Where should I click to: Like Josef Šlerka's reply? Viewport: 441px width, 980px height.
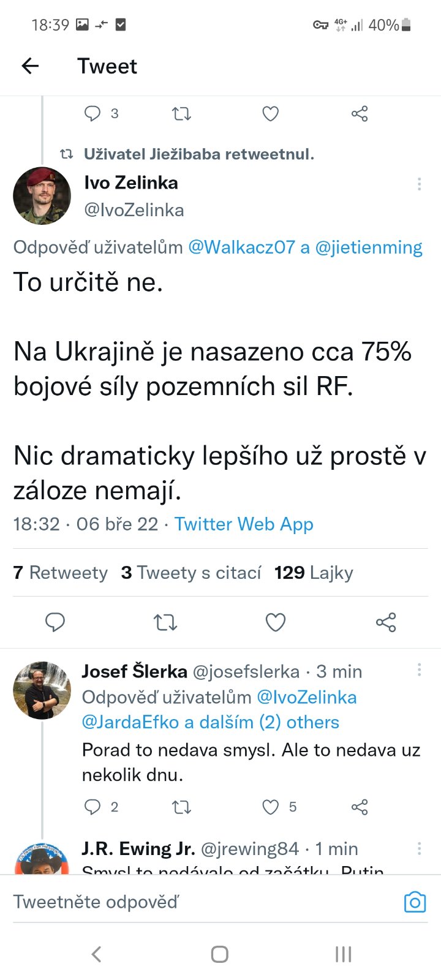coord(271,807)
